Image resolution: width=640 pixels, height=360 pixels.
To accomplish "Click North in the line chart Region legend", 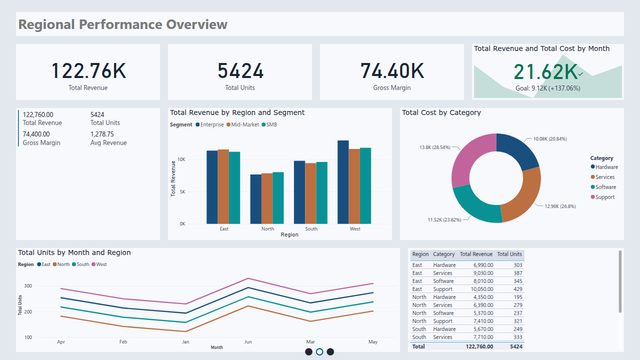I will pyautogui.click(x=61, y=264).
